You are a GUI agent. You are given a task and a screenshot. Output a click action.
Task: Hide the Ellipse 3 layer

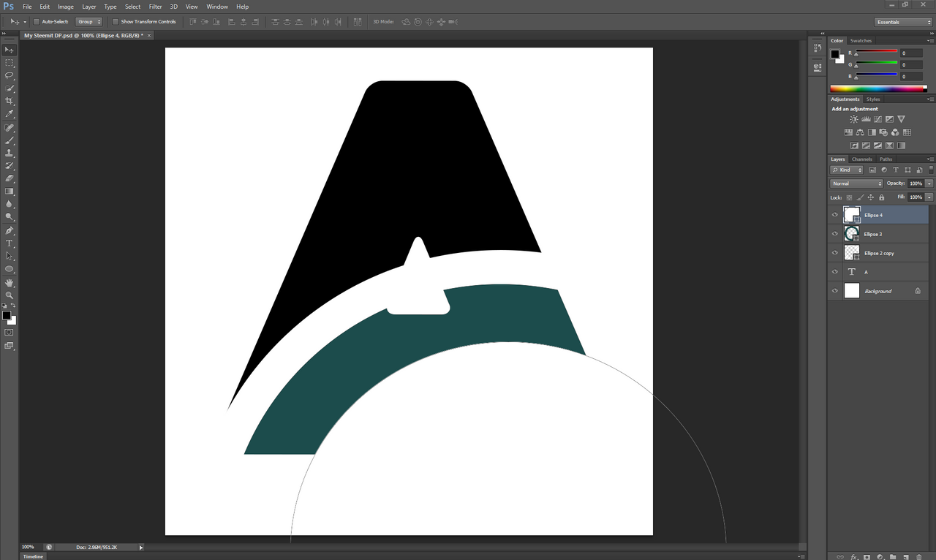coord(835,234)
